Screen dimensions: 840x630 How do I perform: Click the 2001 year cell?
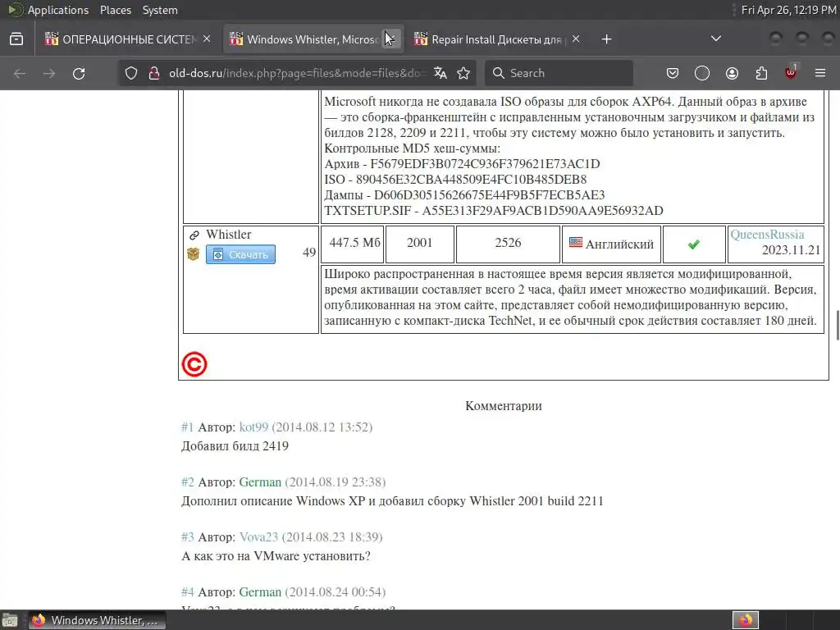[x=419, y=243]
